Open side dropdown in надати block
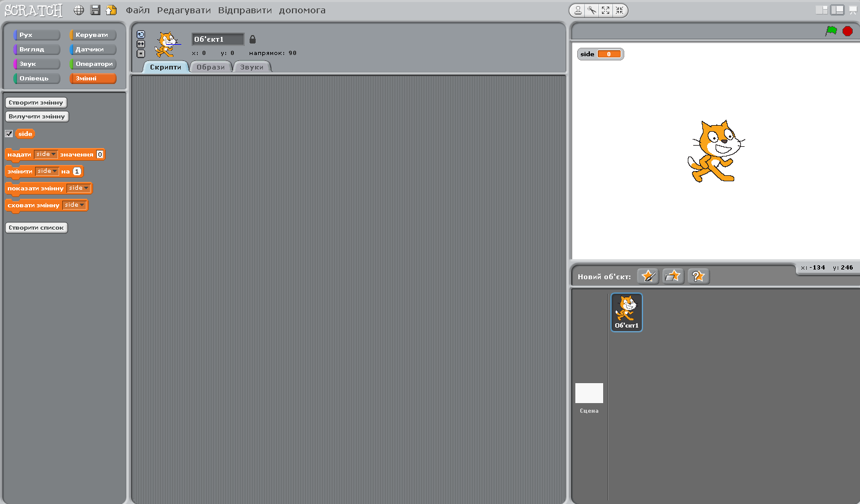860x504 pixels. [46, 155]
